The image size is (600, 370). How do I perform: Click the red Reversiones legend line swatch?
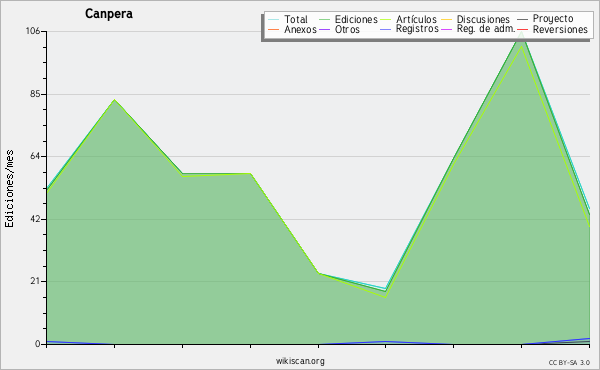coord(522,29)
